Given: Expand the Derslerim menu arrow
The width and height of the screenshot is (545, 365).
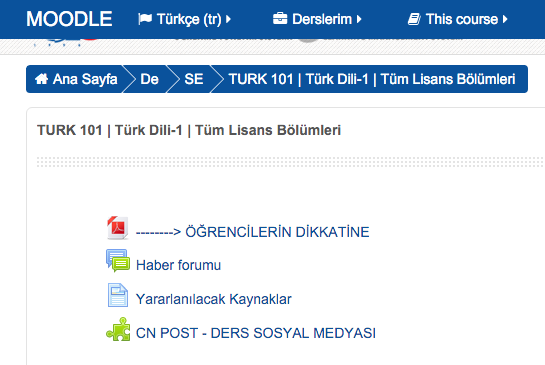Looking at the screenshot, I should [359, 19].
